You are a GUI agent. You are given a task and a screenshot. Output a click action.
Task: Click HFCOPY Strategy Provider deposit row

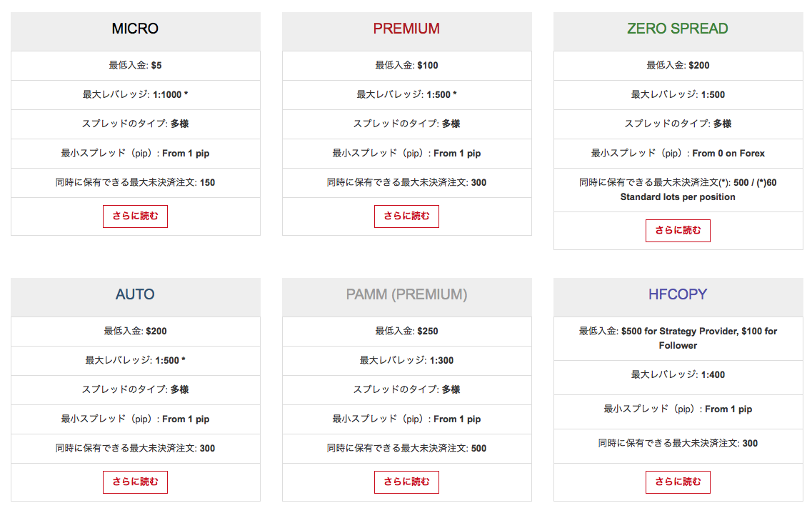click(678, 339)
